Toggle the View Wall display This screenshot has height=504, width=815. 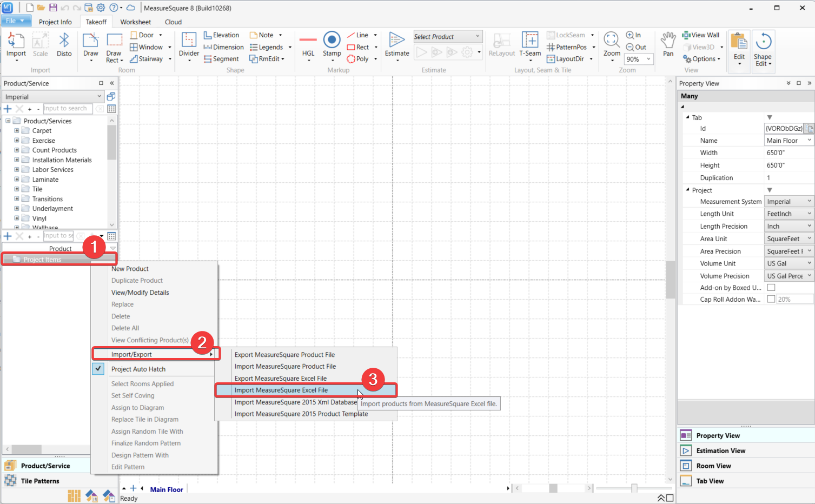pyautogui.click(x=701, y=35)
